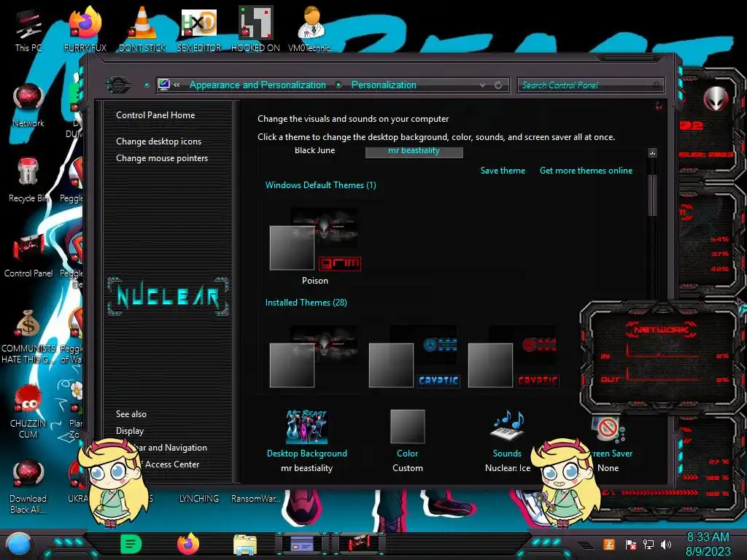Image resolution: width=747 pixels, height=560 pixels.
Task: Open Sounds settings icon
Action: point(508,426)
